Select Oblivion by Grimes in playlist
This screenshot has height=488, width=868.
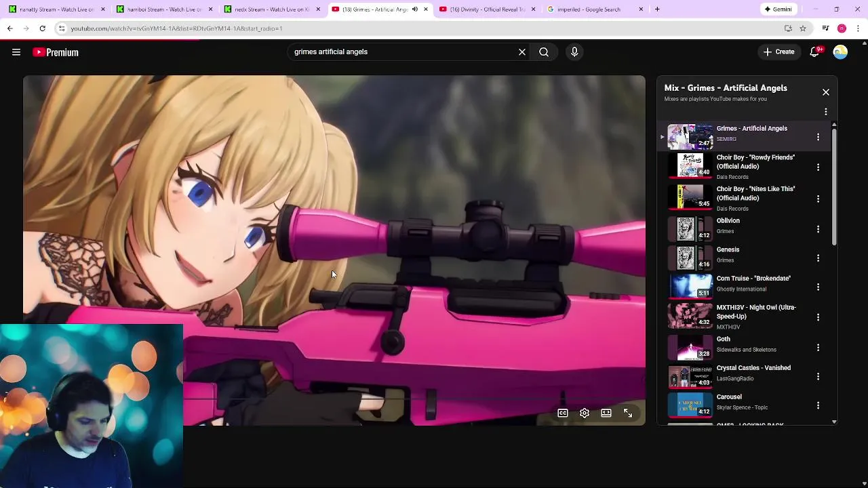[728, 221]
